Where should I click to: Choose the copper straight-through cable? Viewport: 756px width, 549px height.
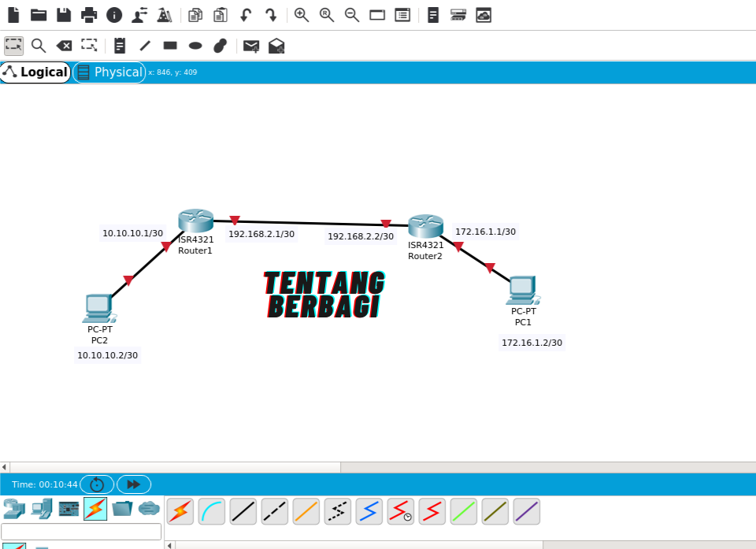coord(243,511)
